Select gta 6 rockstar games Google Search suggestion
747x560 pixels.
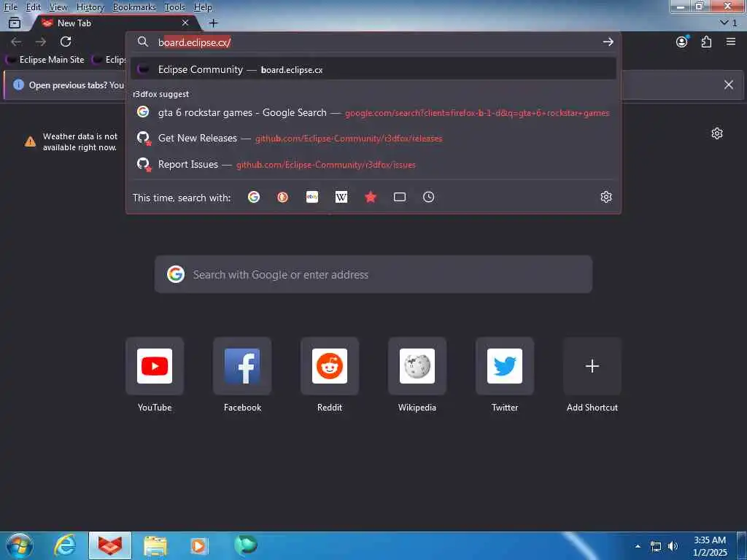(373, 113)
